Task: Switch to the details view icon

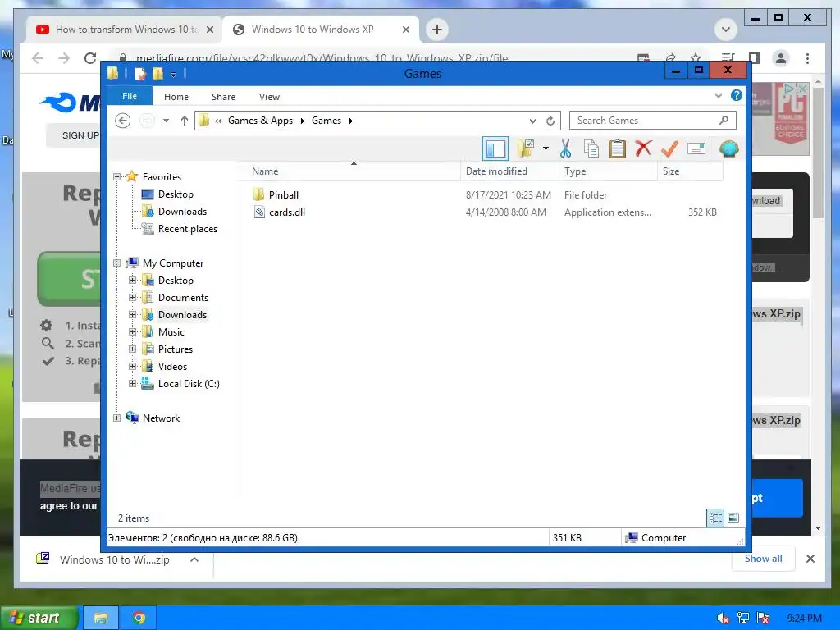Action: (715, 518)
